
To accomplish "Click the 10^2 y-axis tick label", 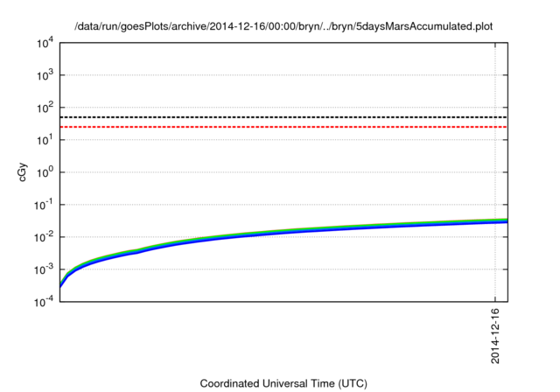I will click(45, 108).
